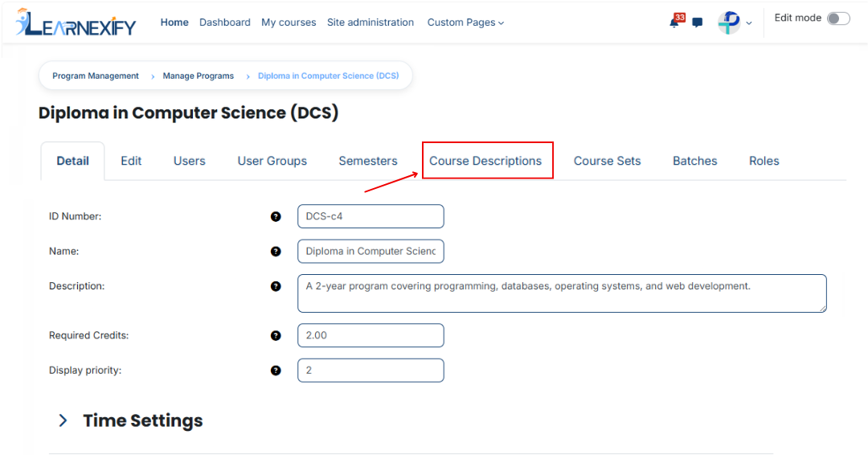Image resolution: width=868 pixels, height=455 pixels.
Task: Show help for Display priority field
Action: point(276,371)
